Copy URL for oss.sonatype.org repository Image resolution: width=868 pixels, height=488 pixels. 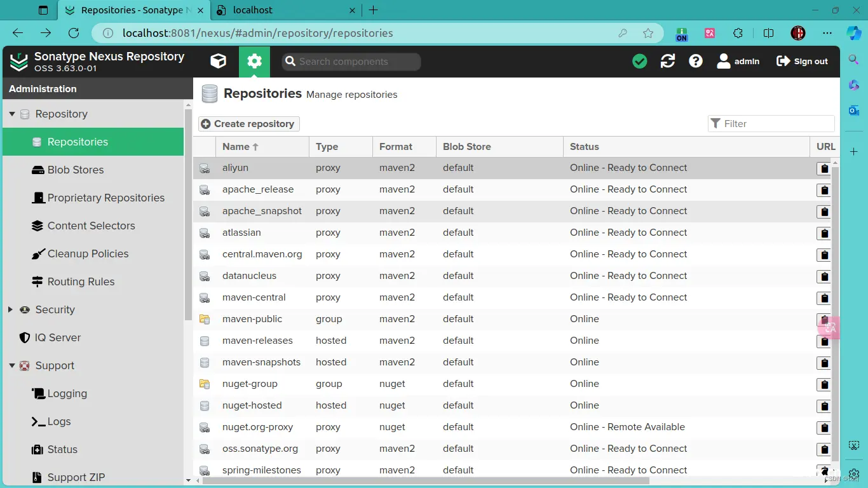[x=824, y=449]
